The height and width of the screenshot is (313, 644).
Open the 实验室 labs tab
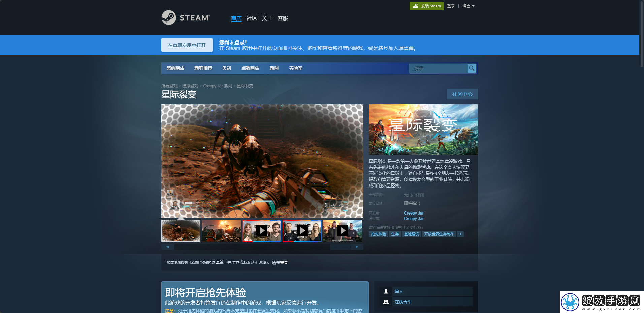pos(296,68)
